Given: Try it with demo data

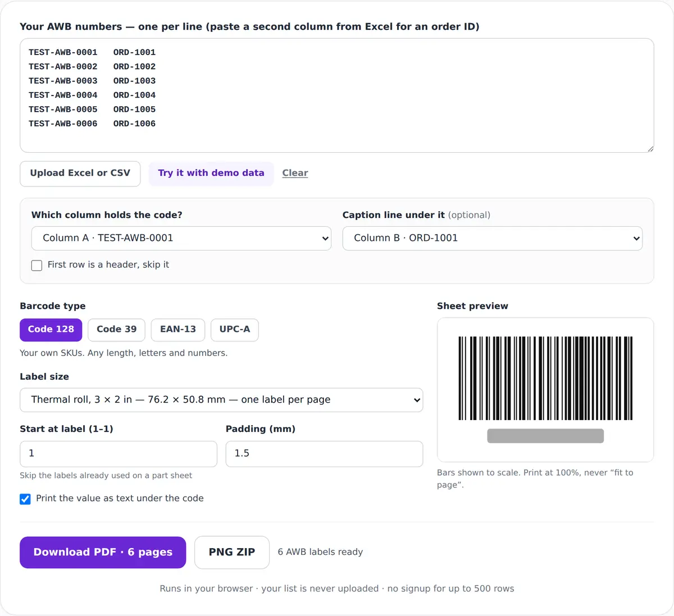Looking at the screenshot, I should 211,174.
